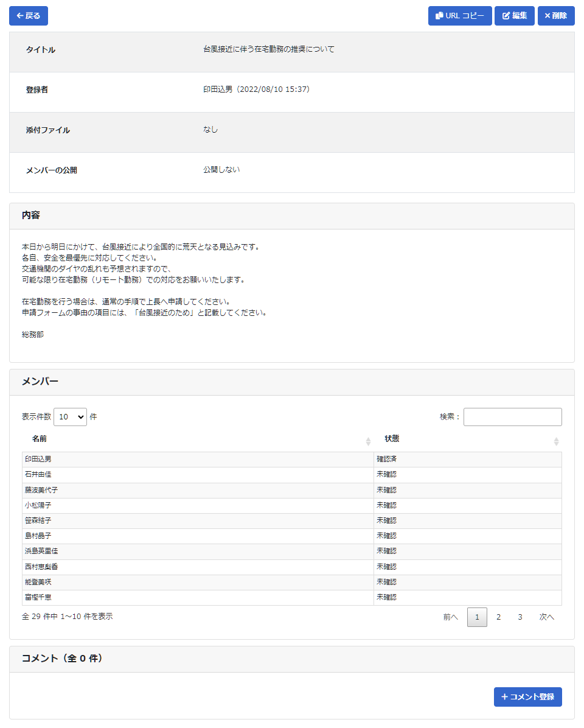Go to page 3 of members
Image resolution: width=584 pixels, height=728 pixels.
pyautogui.click(x=520, y=617)
